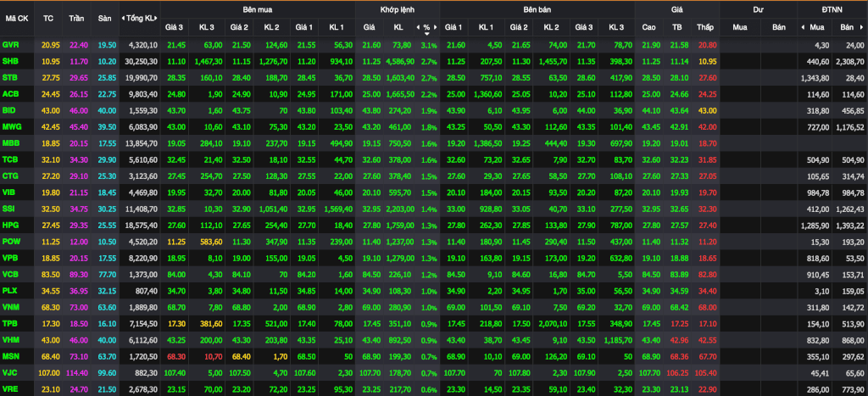Click VJC reference price 107.00
868x396 pixels.
click(47, 372)
